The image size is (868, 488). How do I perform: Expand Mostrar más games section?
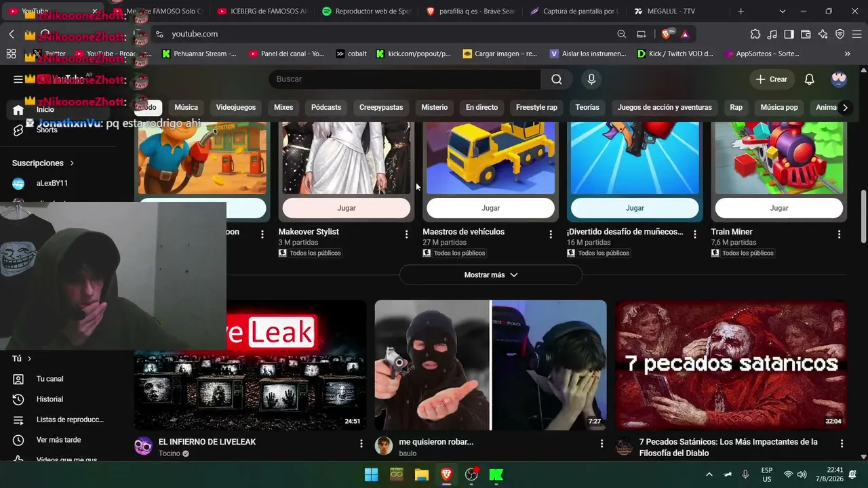pos(490,274)
